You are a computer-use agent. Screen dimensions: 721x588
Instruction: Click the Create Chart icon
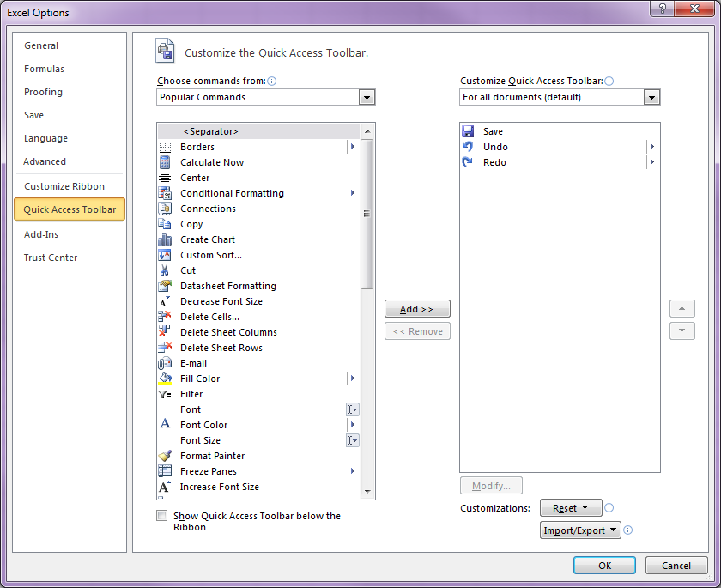[x=165, y=239]
